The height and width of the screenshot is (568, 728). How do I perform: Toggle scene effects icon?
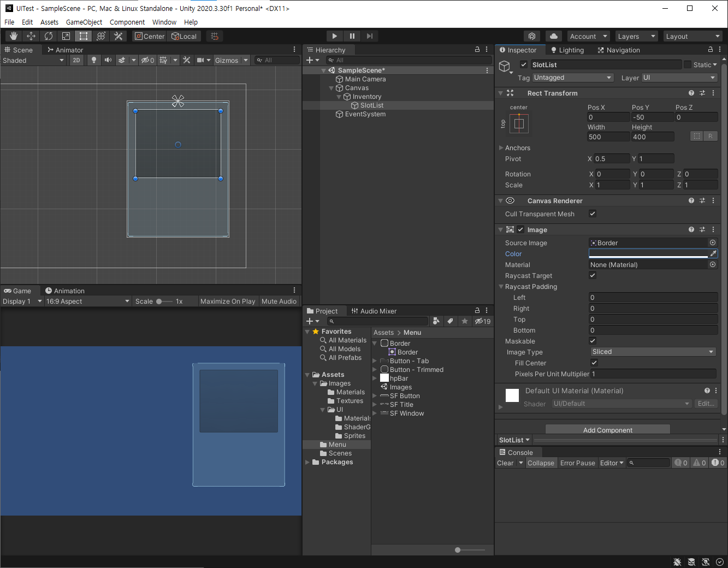point(122,60)
